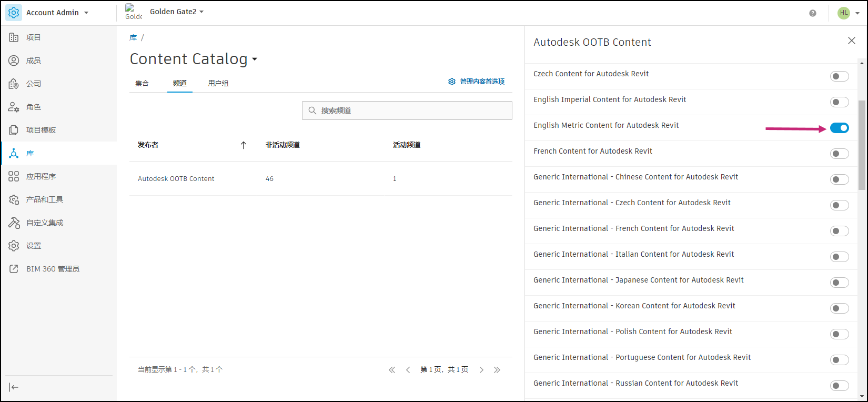Click the magnifier icon in the channel search

[x=312, y=110]
